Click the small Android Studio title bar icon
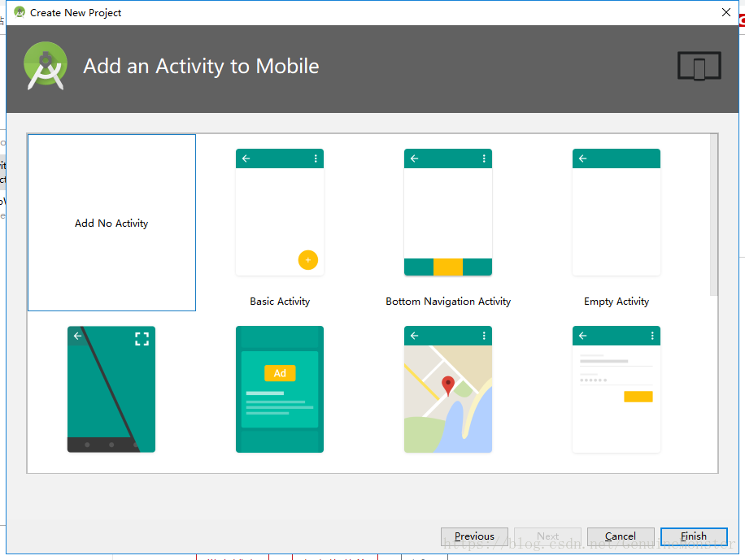The width and height of the screenshot is (745, 560). tap(20, 12)
